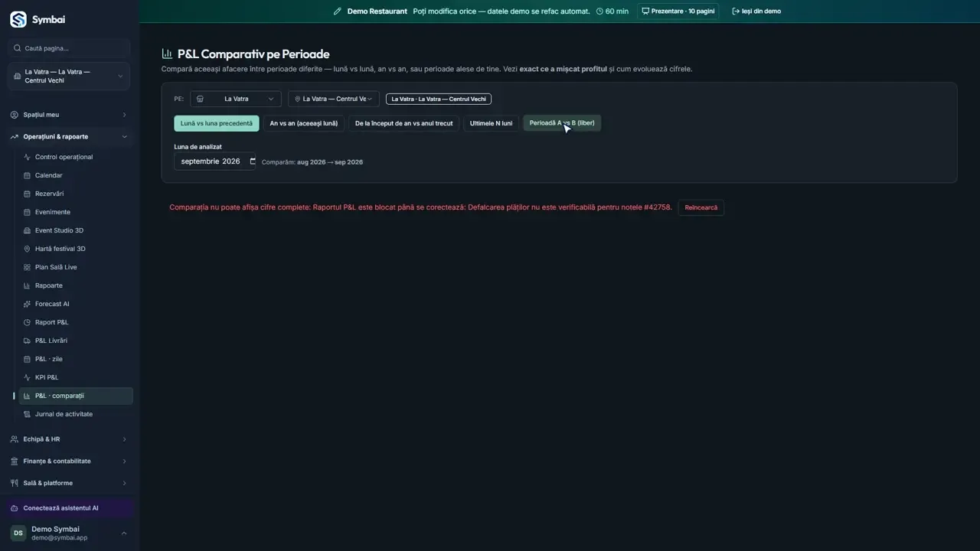Image resolution: width=980 pixels, height=551 pixels.
Task: Open the sidebar restaurant switcher dropdown
Action: pos(69,77)
